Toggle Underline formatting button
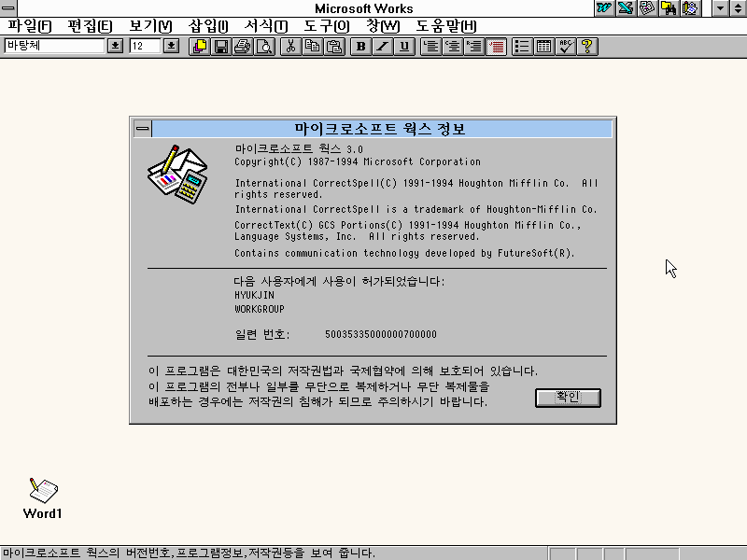 pos(404,46)
